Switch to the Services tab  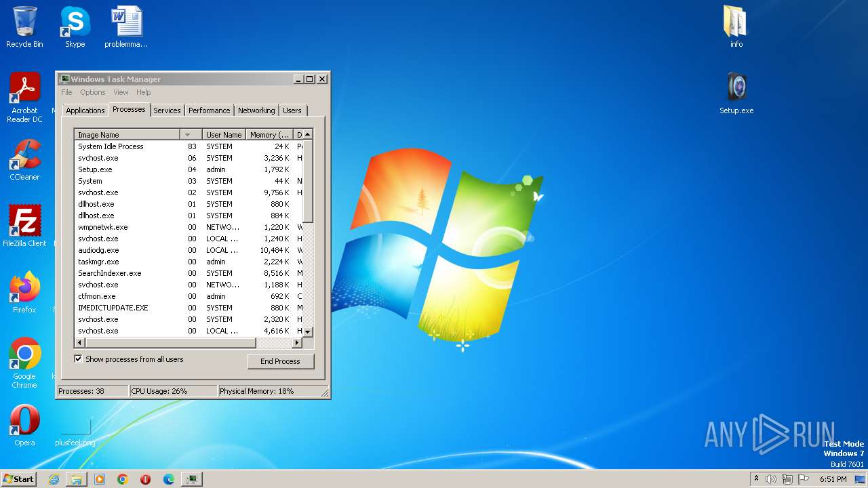[167, 110]
